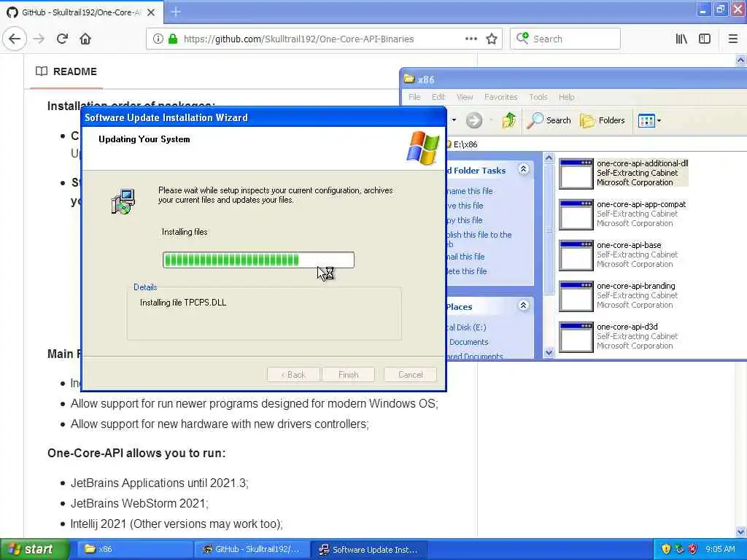Open Local Disk (E:) link
Image resolution: width=747 pixels, height=560 pixels.
tap(466, 327)
